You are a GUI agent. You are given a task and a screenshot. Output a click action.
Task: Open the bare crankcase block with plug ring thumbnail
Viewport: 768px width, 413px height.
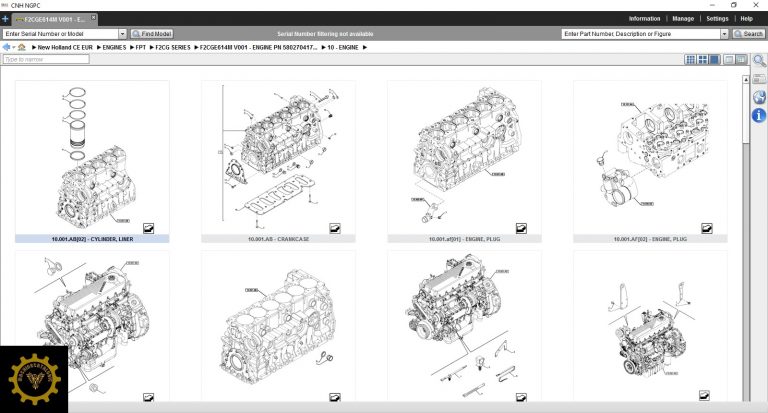click(278, 327)
